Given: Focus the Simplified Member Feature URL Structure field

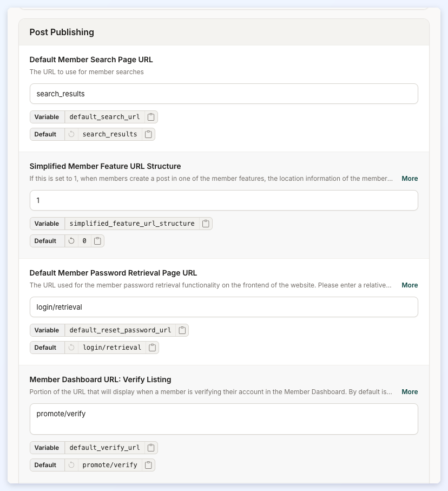Looking at the screenshot, I should tap(224, 200).
